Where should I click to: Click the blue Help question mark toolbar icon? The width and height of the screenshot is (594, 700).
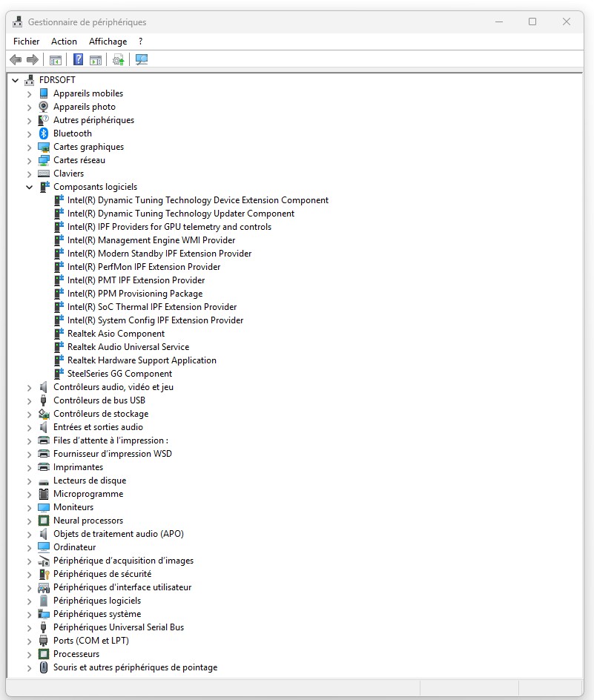point(78,60)
